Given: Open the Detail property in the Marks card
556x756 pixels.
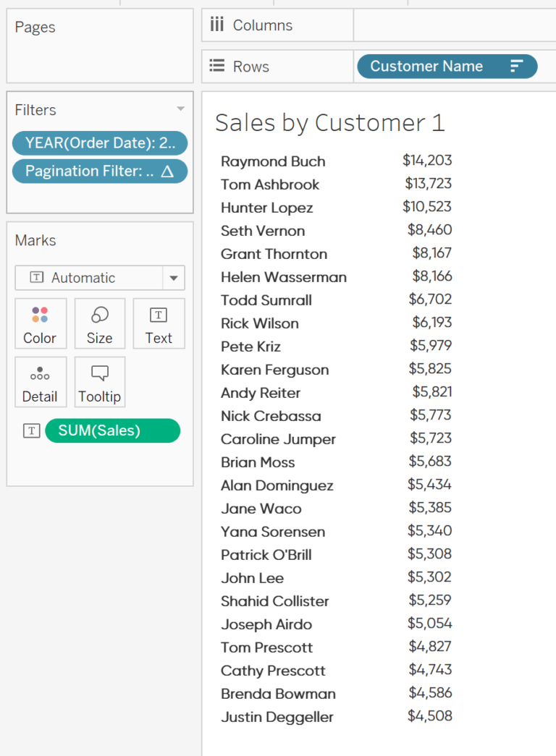Looking at the screenshot, I should pos(41,382).
